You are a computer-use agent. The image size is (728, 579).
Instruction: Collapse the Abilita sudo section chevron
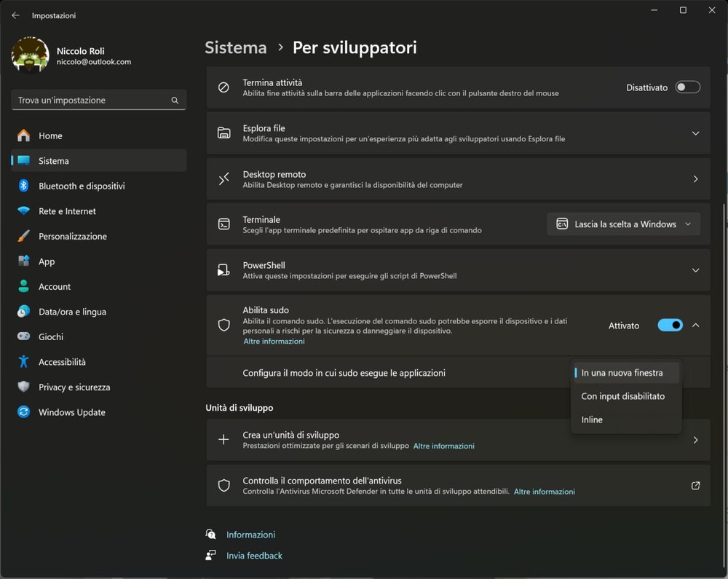695,326
